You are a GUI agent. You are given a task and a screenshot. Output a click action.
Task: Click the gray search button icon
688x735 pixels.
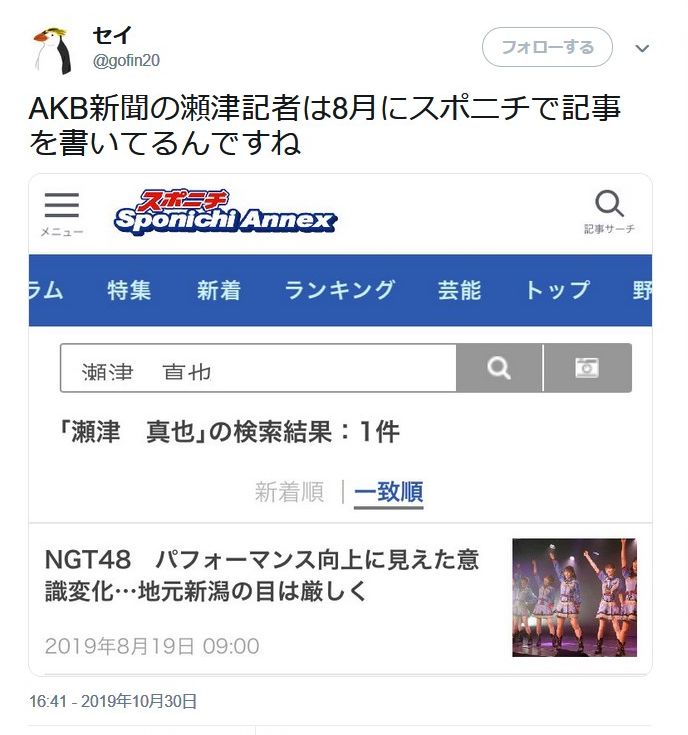(499, 368)
